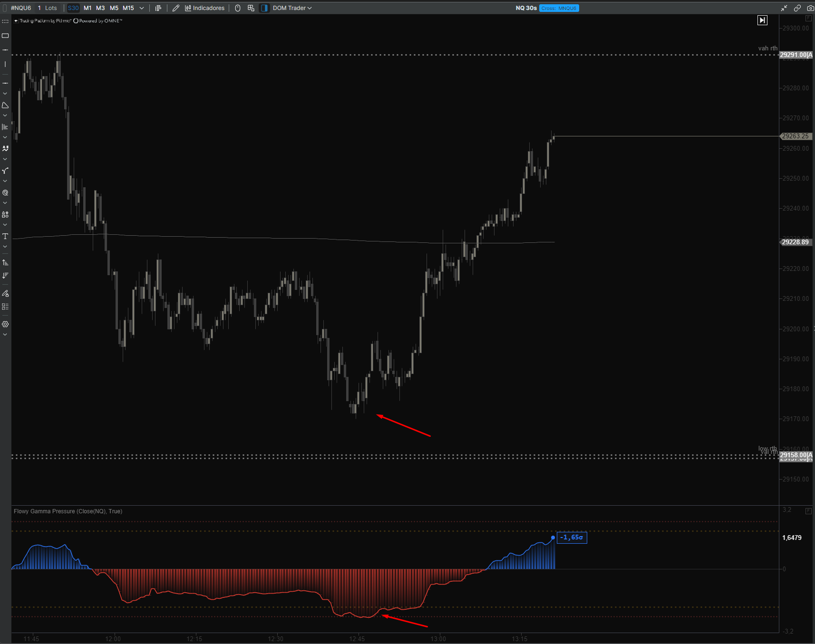Switch to the M1 timeframe

coord(87,8)
